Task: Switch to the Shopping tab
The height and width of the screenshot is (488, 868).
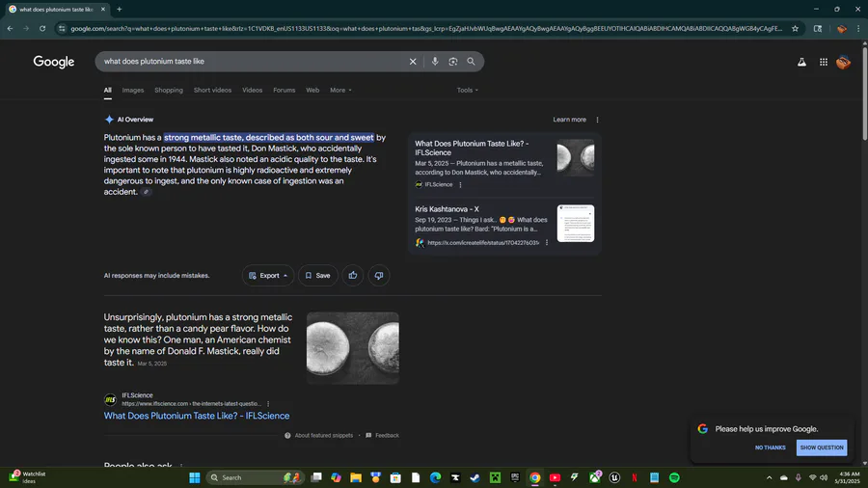Action: point(169,91)
